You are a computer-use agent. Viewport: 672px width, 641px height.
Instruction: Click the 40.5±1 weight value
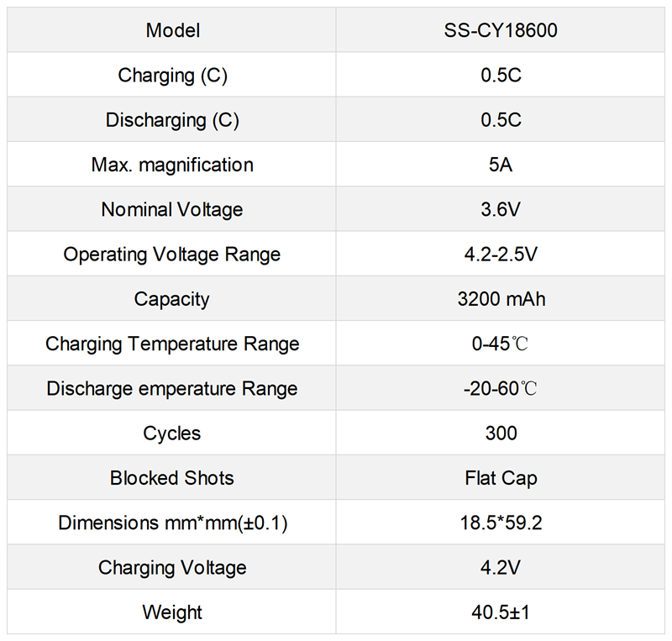[x=501, y=612]
